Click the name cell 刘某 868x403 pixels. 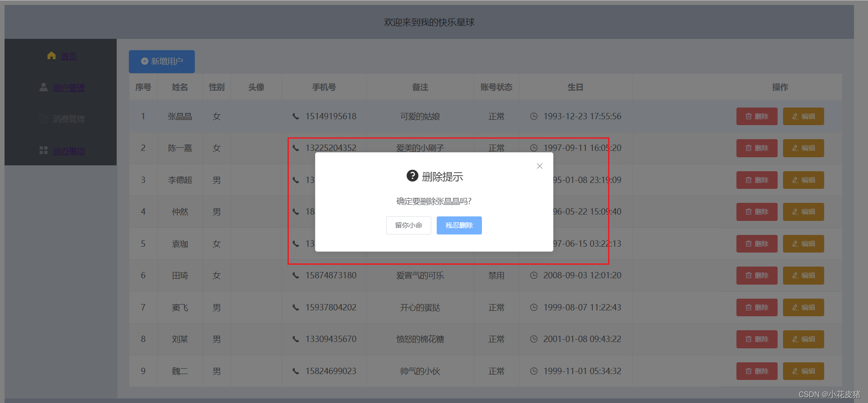[x=180, y=339]
